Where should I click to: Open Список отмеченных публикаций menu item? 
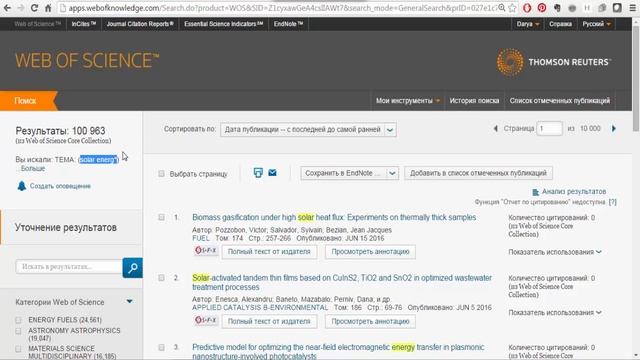coord(560,101)
